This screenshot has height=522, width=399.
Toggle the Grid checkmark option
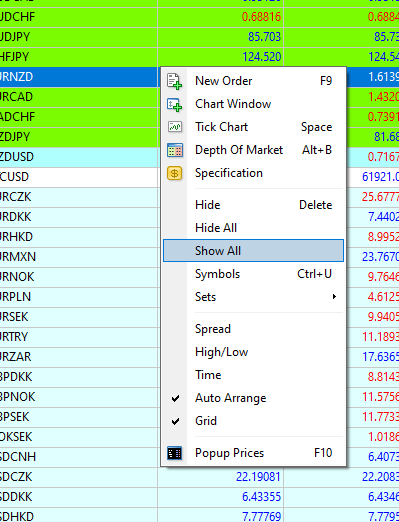point(175,421)
